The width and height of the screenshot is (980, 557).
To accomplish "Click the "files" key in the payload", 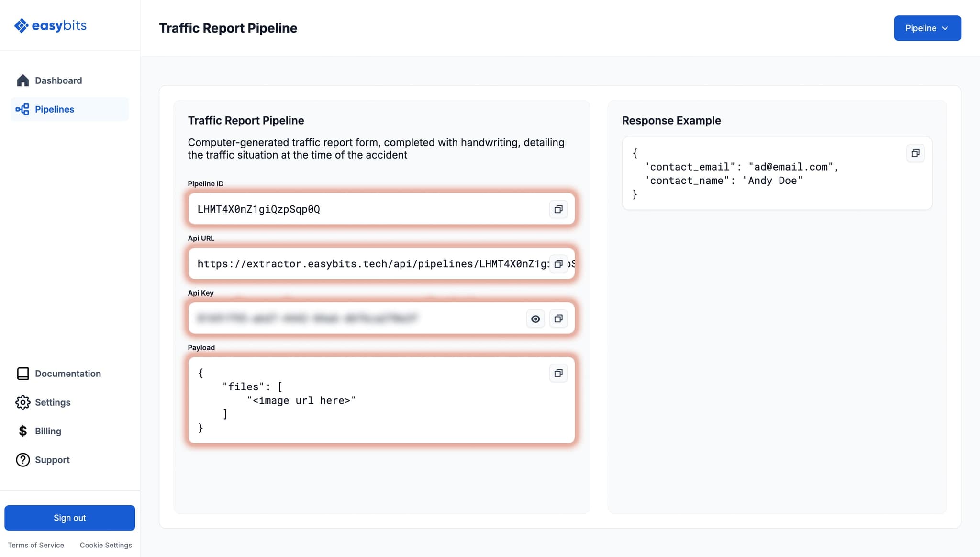I will pos(244,386).
